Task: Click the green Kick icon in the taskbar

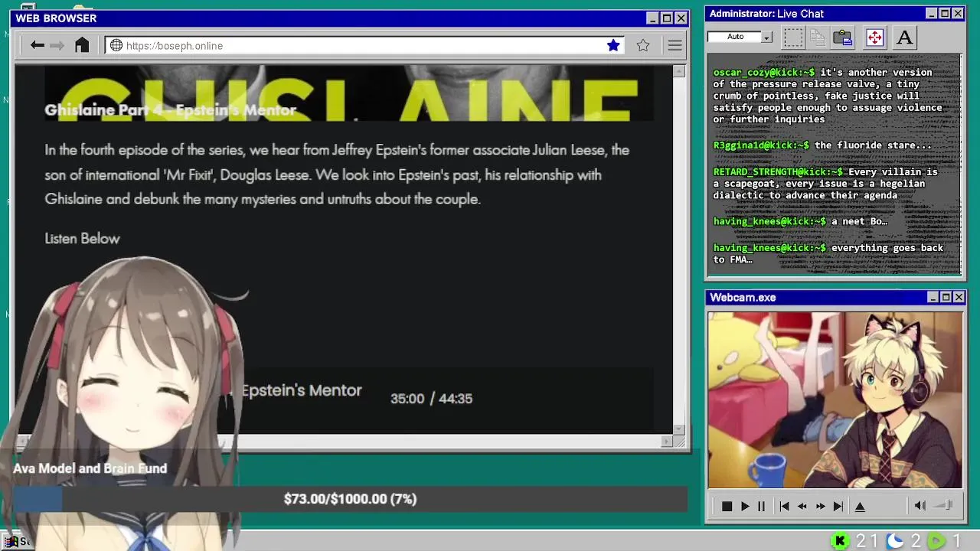Action: click(x=840, y=541)
